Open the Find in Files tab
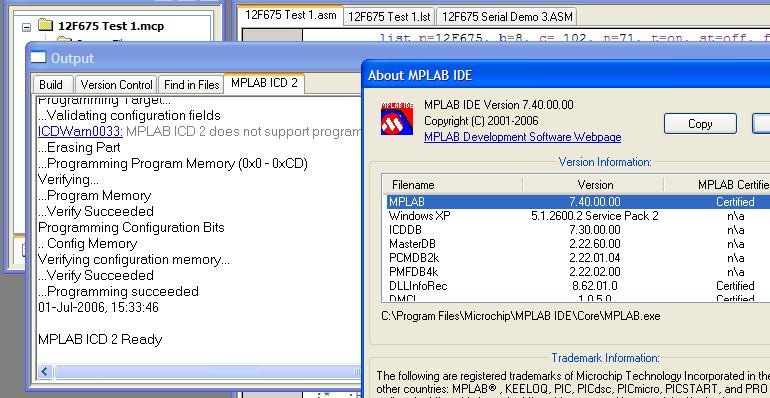The image size is (770, 398). pos(192,85)
